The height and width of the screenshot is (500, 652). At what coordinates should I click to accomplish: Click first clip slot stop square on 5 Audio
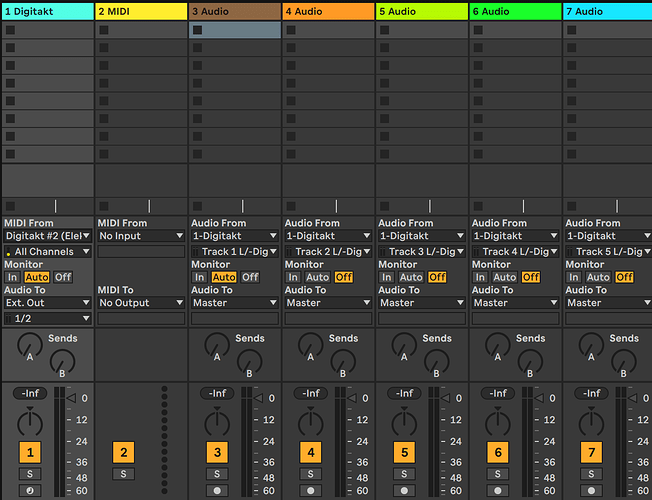tap(385, 30)
